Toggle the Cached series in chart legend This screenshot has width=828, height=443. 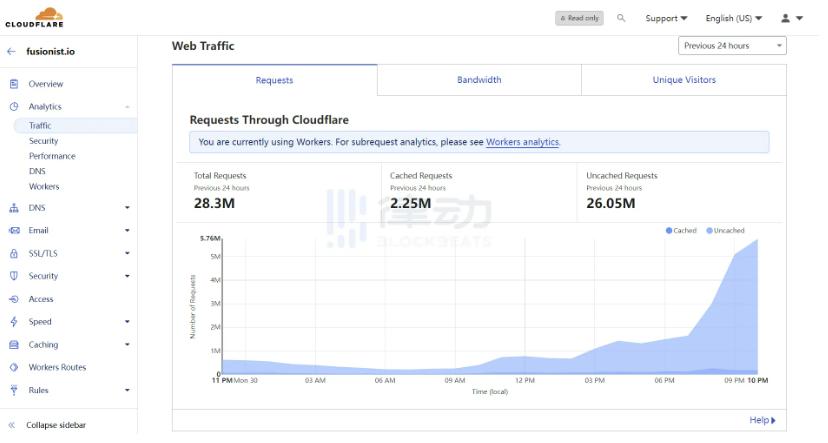point(681,231)
